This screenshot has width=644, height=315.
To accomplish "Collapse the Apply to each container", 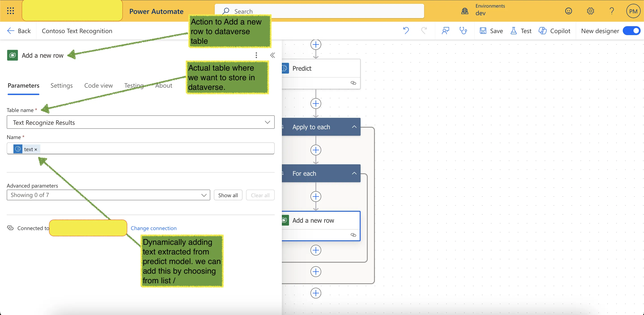I will click(354, 127).
